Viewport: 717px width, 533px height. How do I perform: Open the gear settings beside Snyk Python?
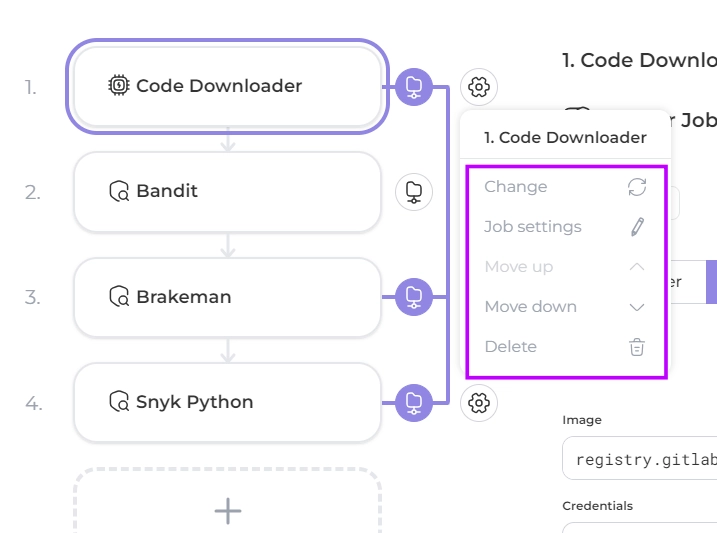tap(479, 403)
